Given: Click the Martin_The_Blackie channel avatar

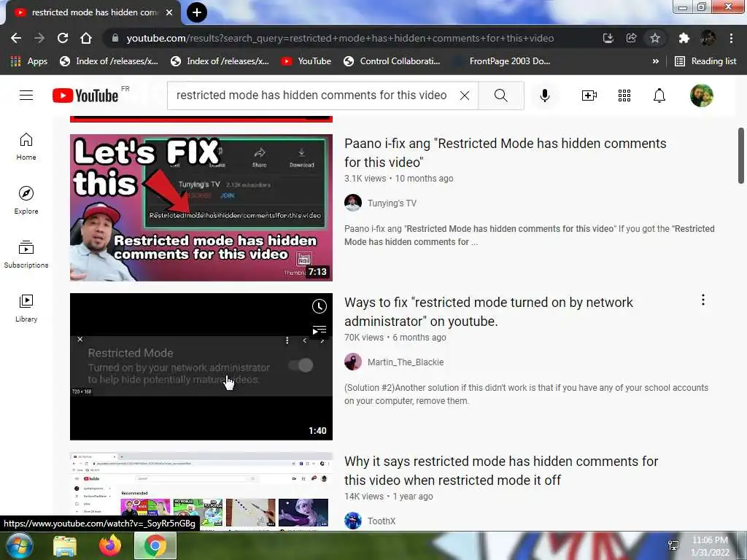Looking at the screenshot, I should coord(353,362).
